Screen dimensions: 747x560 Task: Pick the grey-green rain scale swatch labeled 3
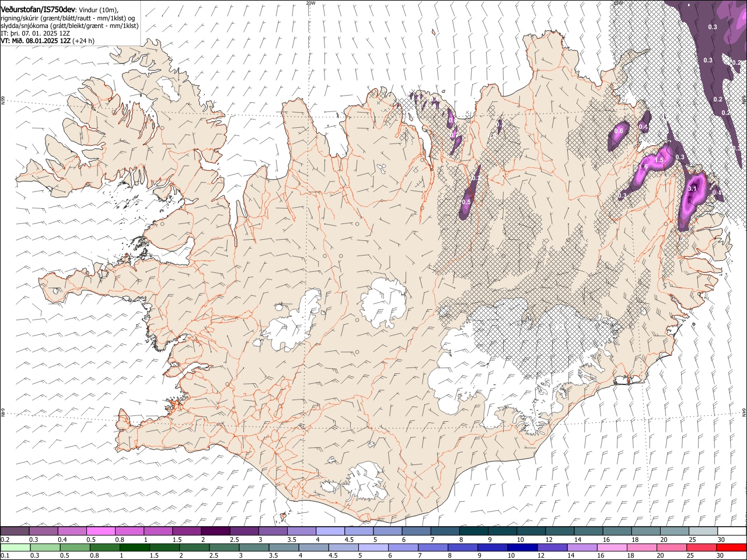(x=253, y=547)
